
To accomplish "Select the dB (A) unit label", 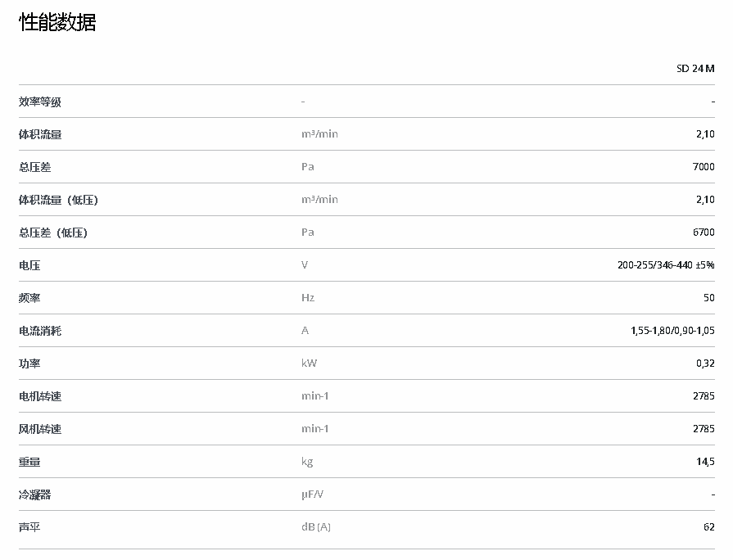I will click(316, 527).
